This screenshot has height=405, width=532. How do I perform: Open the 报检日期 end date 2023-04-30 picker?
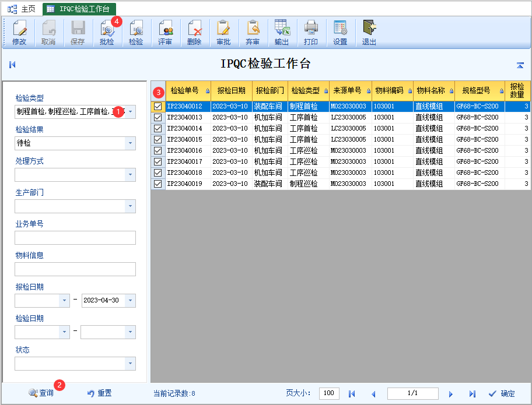[130, 301]
